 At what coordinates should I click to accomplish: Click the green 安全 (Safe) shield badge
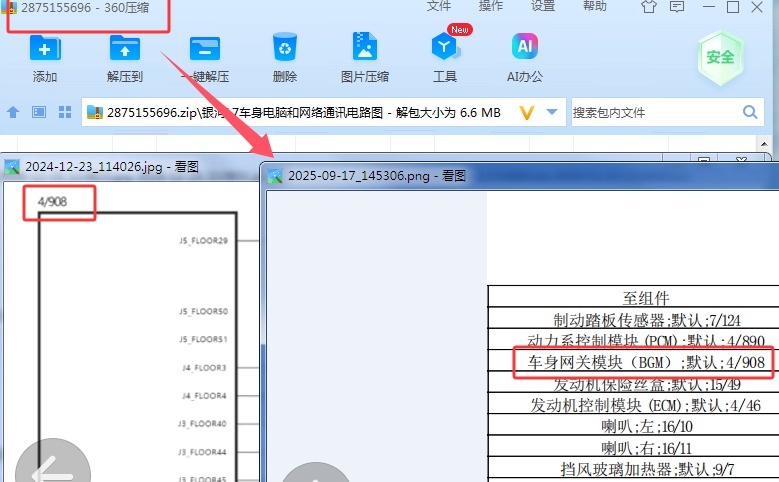pyautogui.click(x=720, y=58)
